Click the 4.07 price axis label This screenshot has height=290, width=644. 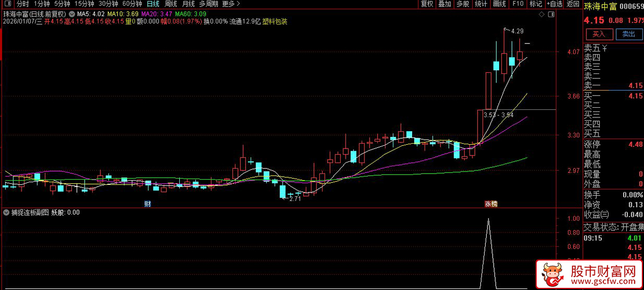coord(573,52)
